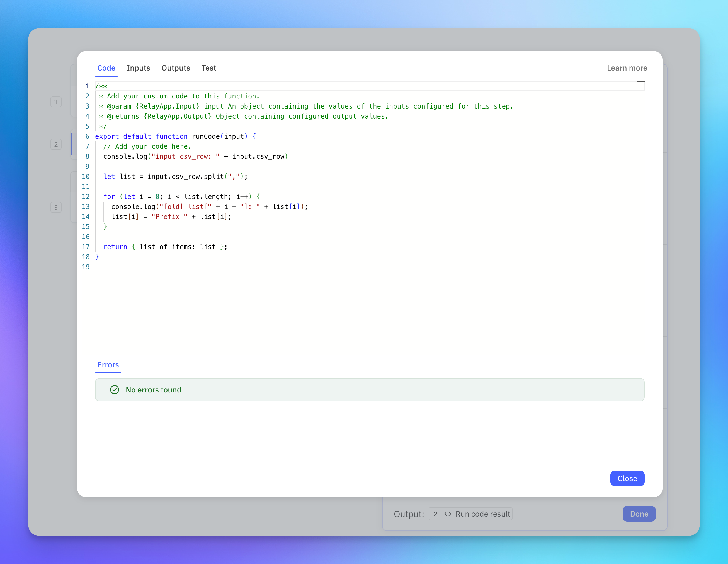Switch to the Inputs tab
Viewport: 728px width, 564px height.
[x=138, y=68]
